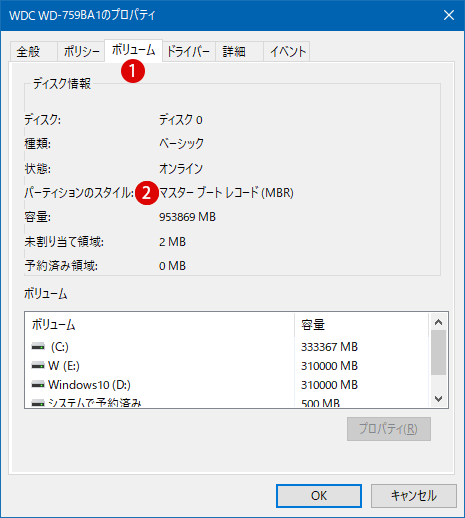The width and height of the screenshot is (465, 518).
Task: Click the drive icon beside Windows10 (D:)
Action: [38, 385]
